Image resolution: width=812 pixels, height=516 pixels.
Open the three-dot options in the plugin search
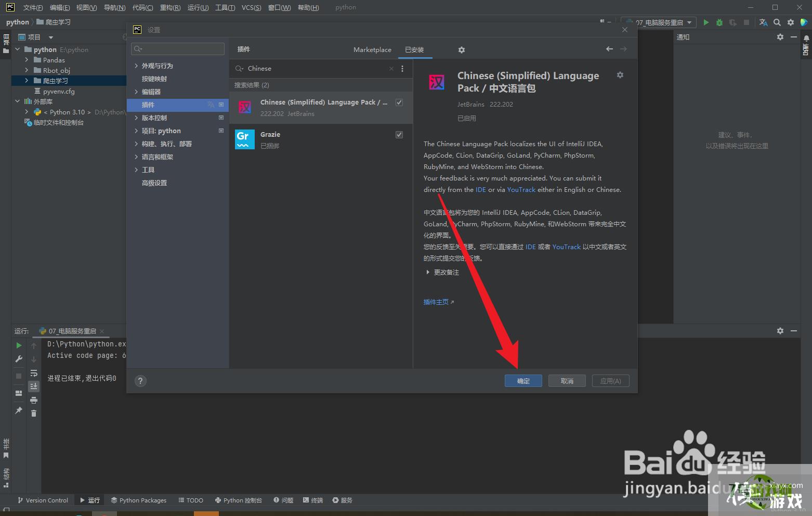pos(402,69)
